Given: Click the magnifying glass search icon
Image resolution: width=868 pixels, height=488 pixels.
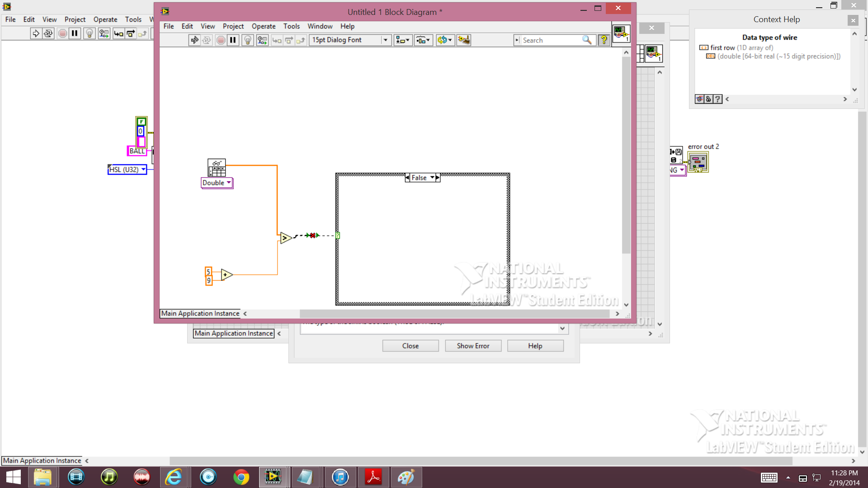Looking at the screenshot, I should 587,40.
